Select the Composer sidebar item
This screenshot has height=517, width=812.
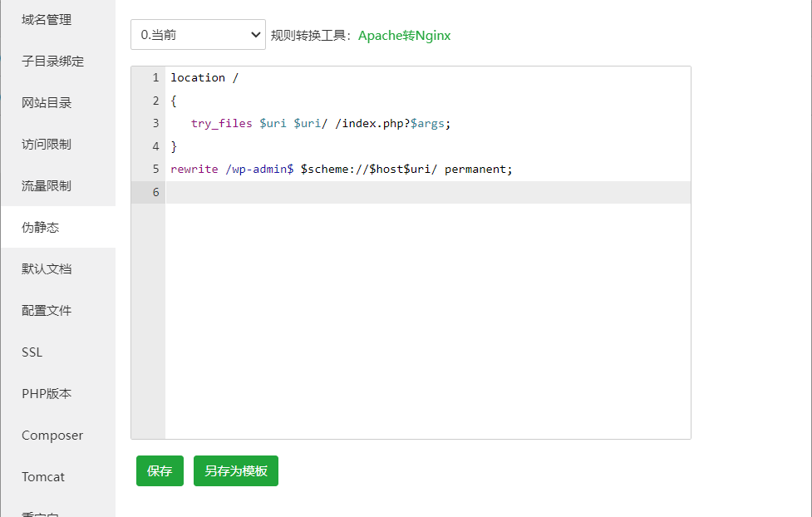[x=52, y=436]
